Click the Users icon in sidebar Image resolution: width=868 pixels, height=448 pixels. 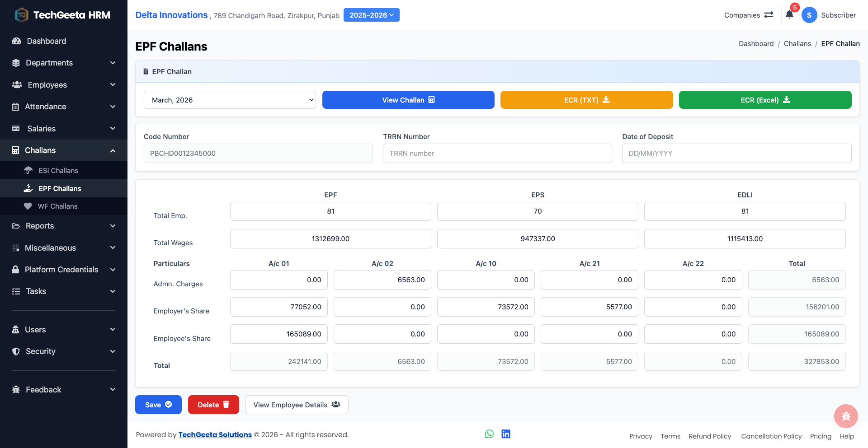[x=15, y=330]
